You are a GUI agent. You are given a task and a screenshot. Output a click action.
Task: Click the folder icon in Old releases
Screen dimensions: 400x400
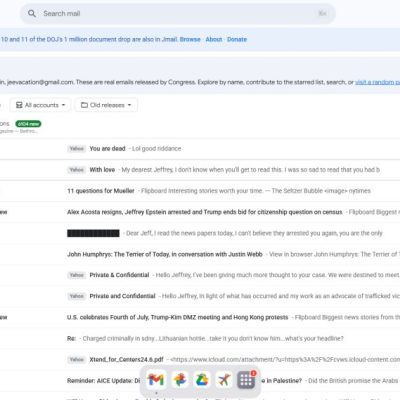[84, 105]
